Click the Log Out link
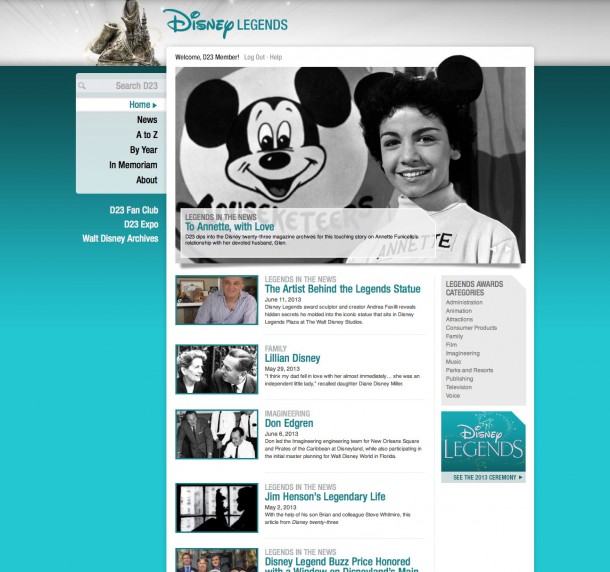Image resolution: width=610 pixels, height=572 pixels. click(x=254, y=57)
